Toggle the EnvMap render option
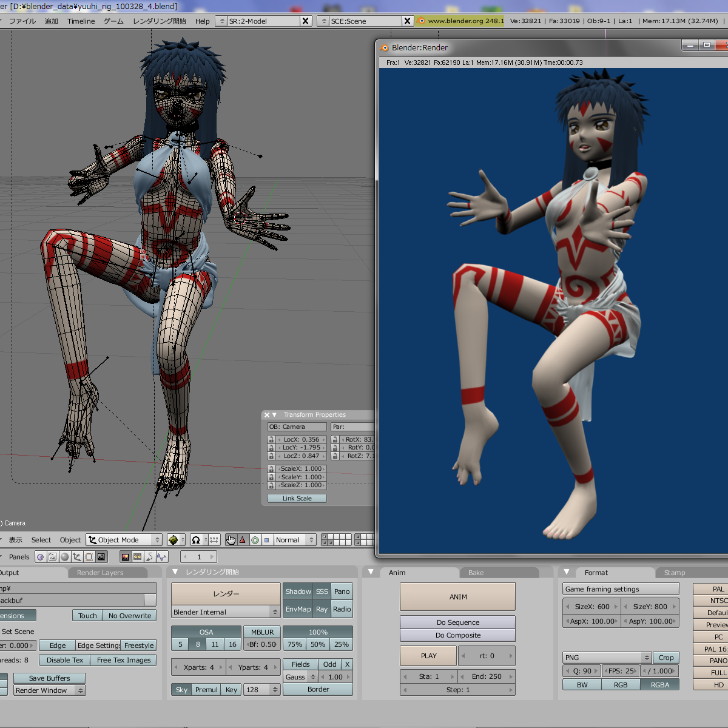 click(x=298, y=609)
